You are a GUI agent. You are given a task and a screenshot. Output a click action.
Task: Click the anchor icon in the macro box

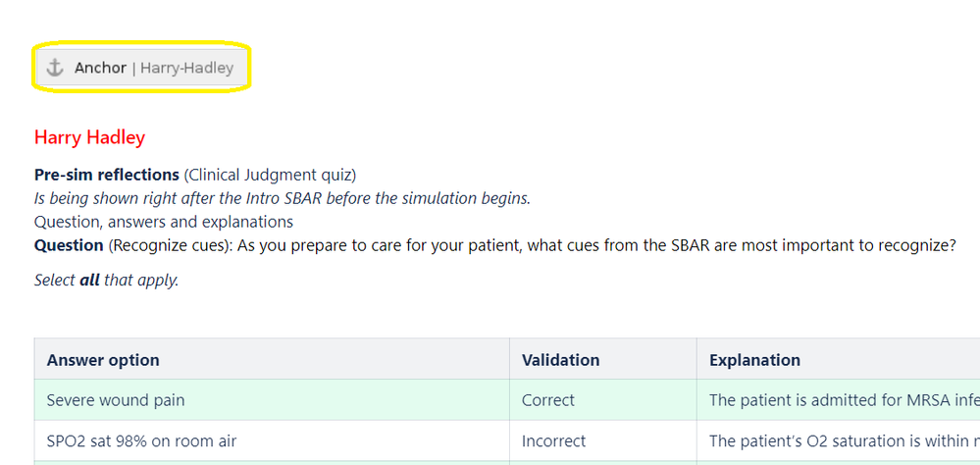56,68
